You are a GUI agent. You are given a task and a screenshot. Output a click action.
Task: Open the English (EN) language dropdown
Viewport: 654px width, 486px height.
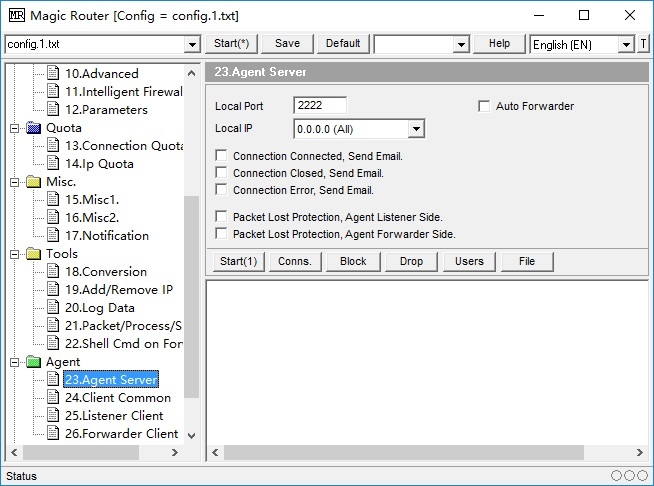pyautogui.click(x=626, y=45)
